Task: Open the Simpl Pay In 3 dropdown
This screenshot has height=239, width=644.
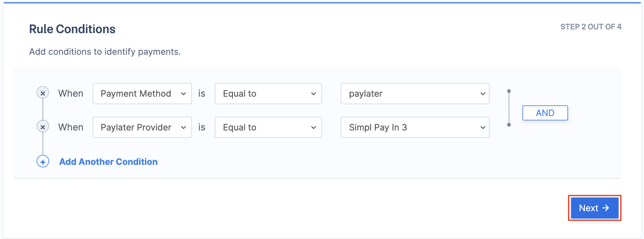Action: [415, 127]
